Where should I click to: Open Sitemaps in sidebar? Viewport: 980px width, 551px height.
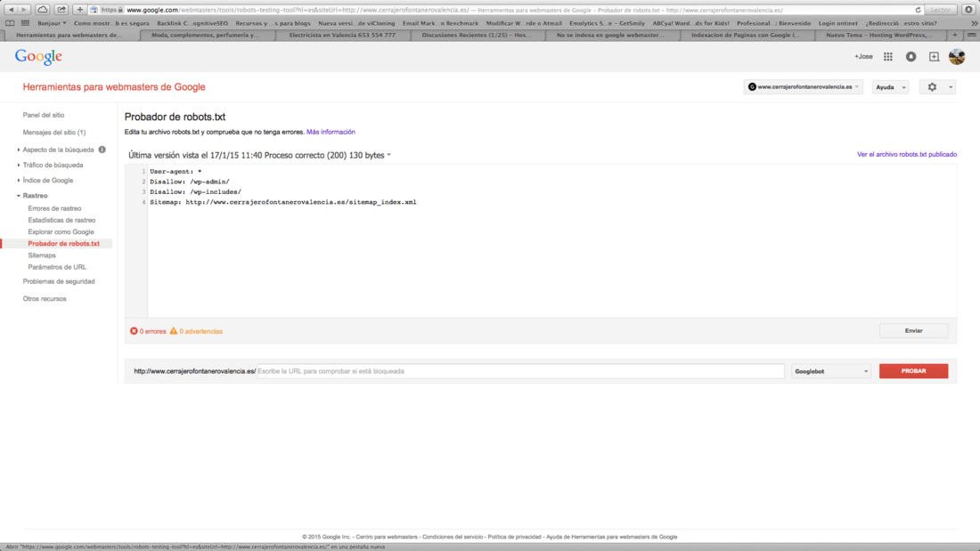(42, 255)
